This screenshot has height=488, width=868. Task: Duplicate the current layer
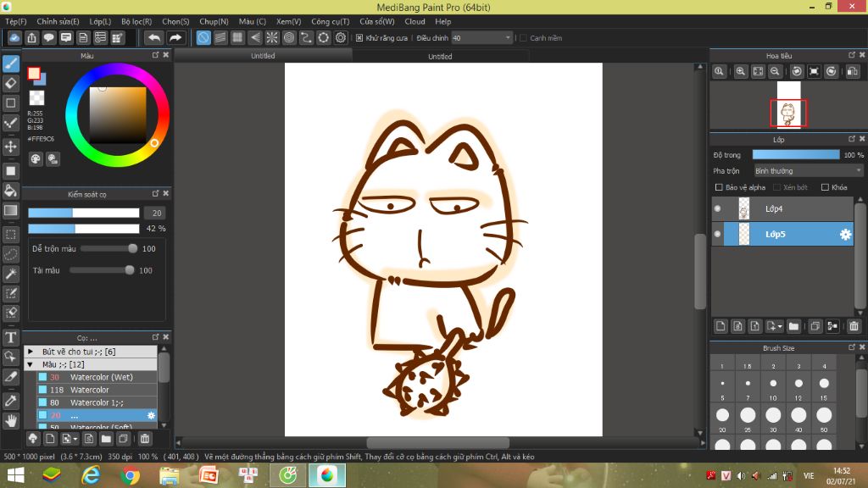pos(815,326)
